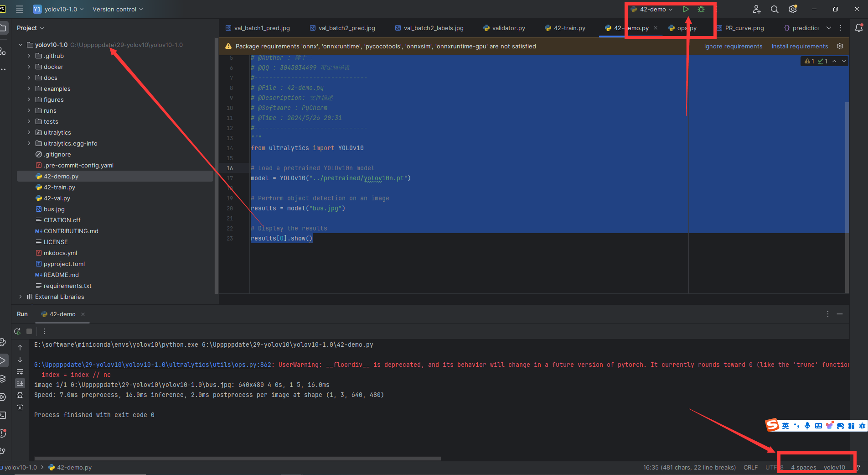Open Problems tool window icon
Viewport: 868px width, 475px height.
tap(3, 433)
